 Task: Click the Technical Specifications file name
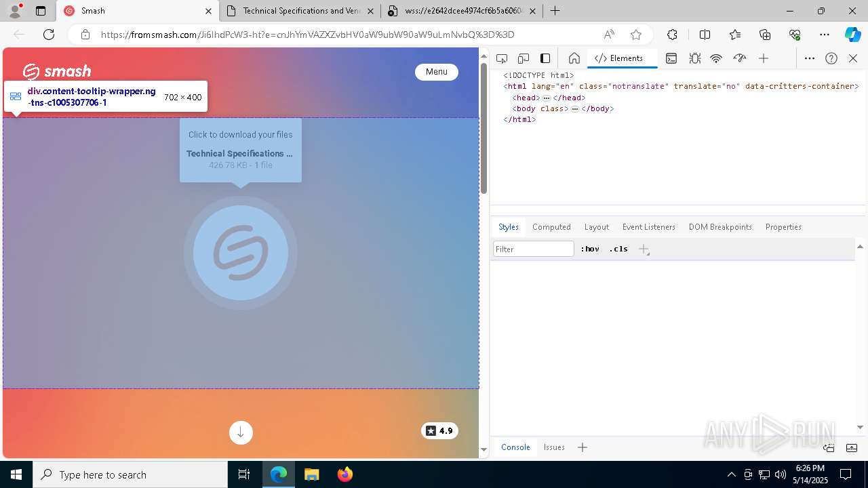point(240,154)
